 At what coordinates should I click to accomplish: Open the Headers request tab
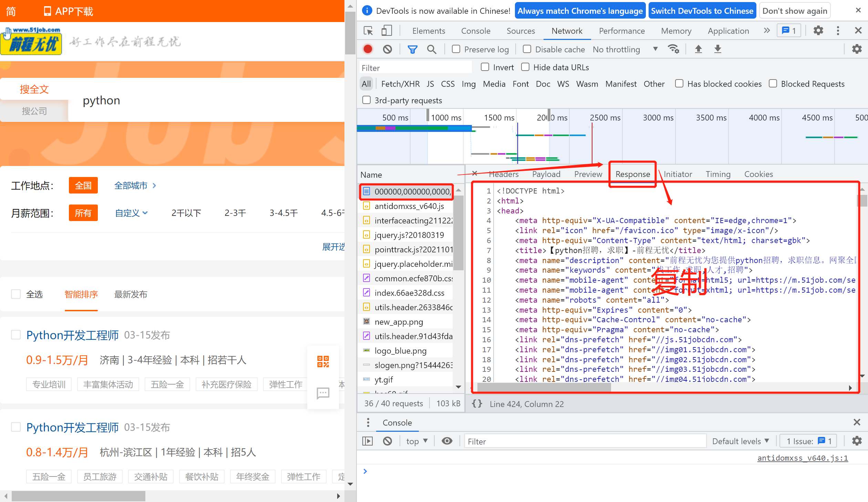coord(503,174)
